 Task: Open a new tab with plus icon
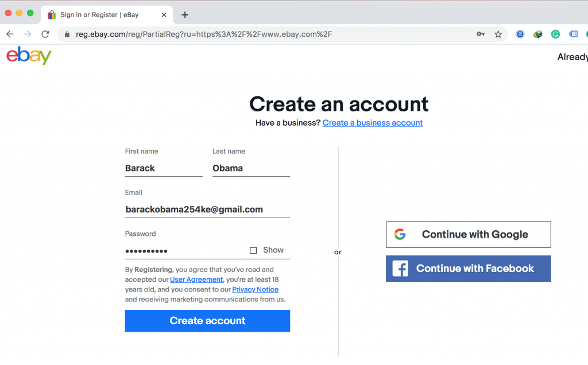point(185,15)
